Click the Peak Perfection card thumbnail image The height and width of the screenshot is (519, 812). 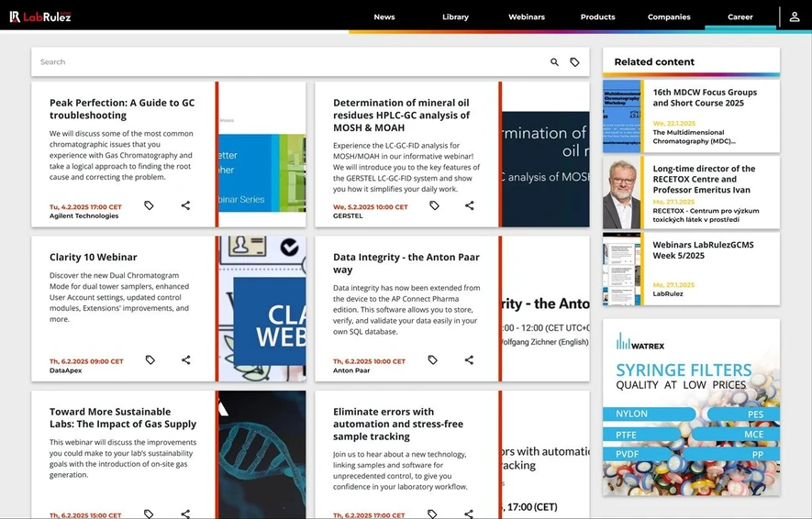click(x=262, y=154)
